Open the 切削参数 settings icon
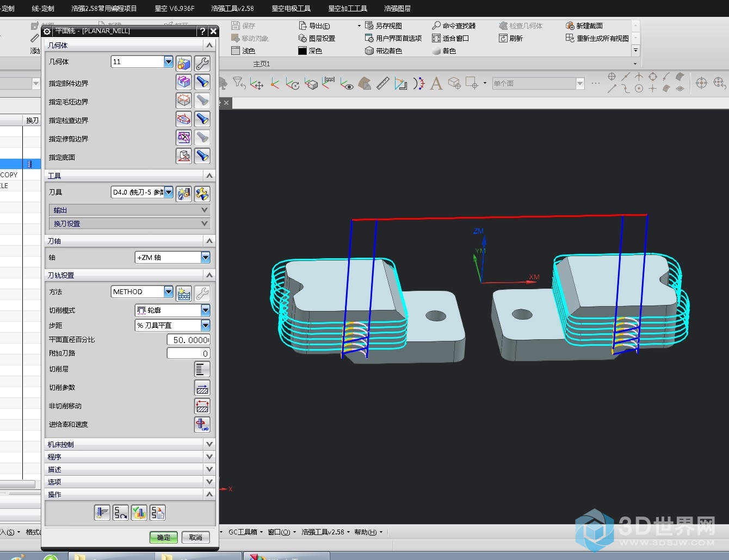 [202, 388]
